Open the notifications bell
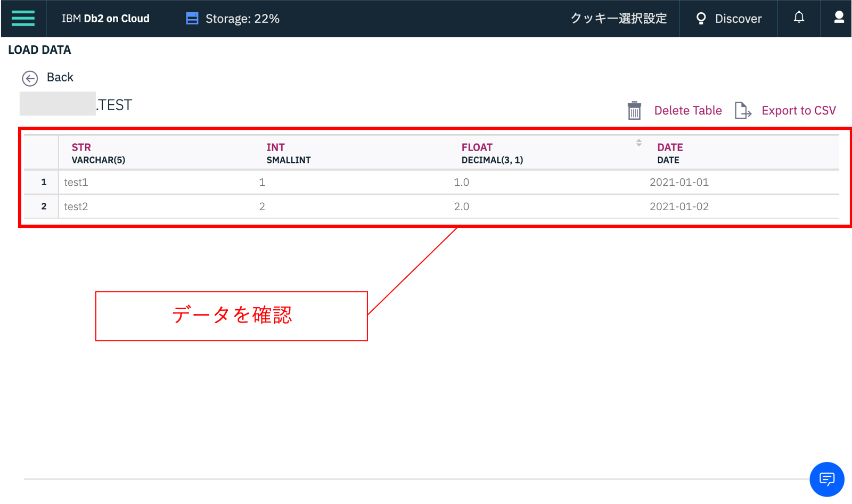This screenshot has width=852, height=504. [798, 18]
